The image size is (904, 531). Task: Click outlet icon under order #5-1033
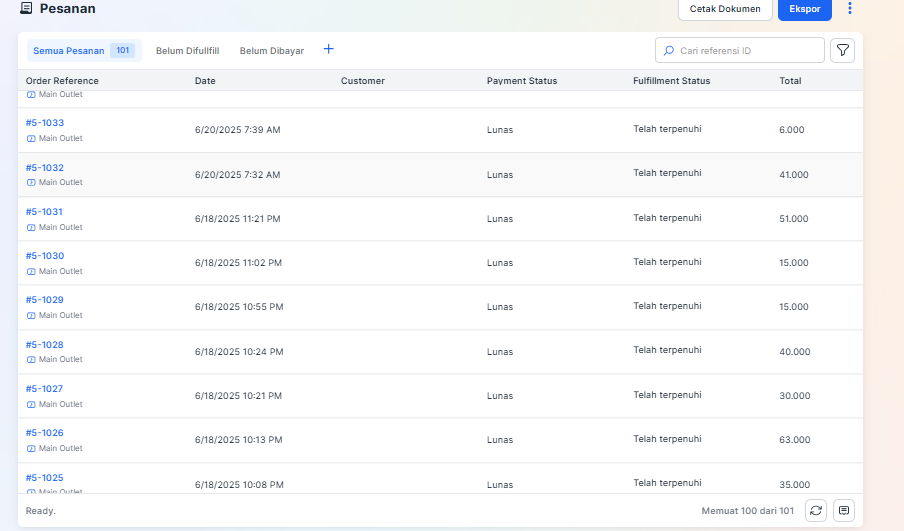coord(31,139)
